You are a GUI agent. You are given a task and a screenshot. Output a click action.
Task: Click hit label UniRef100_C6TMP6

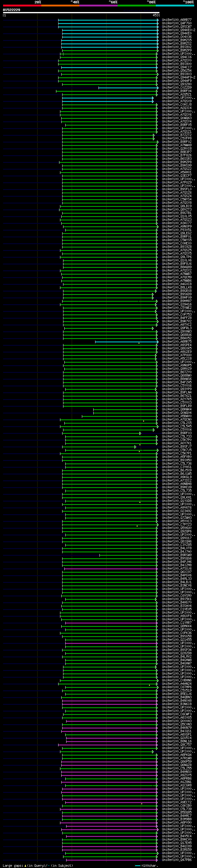[x=177, y=687]
